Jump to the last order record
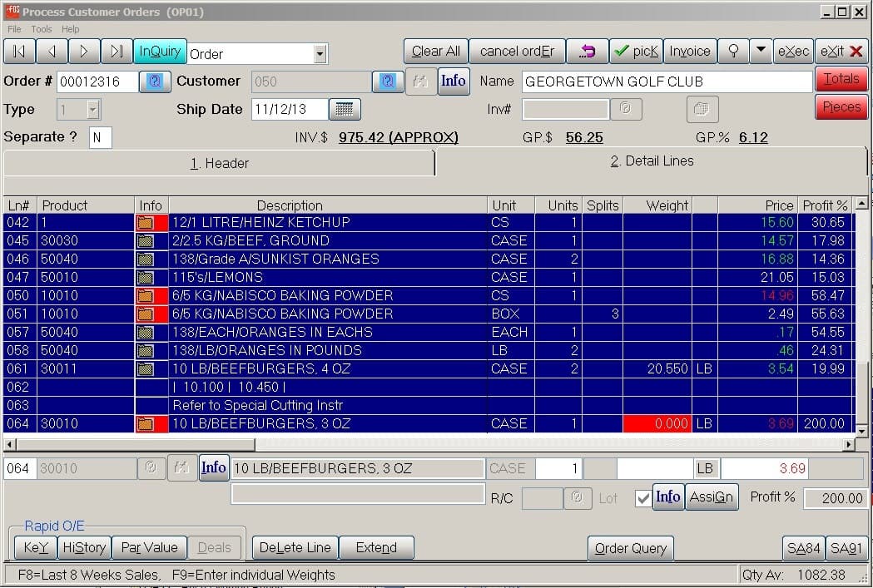This screenshot has width=873, height=588. [117, 52]
